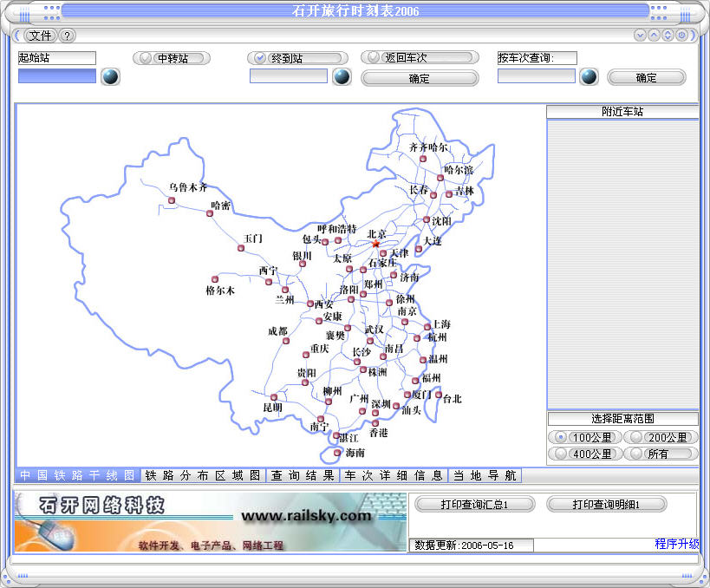Open the 文件 menu
Viewport: 710px width, 588px height.
[40, 36]
